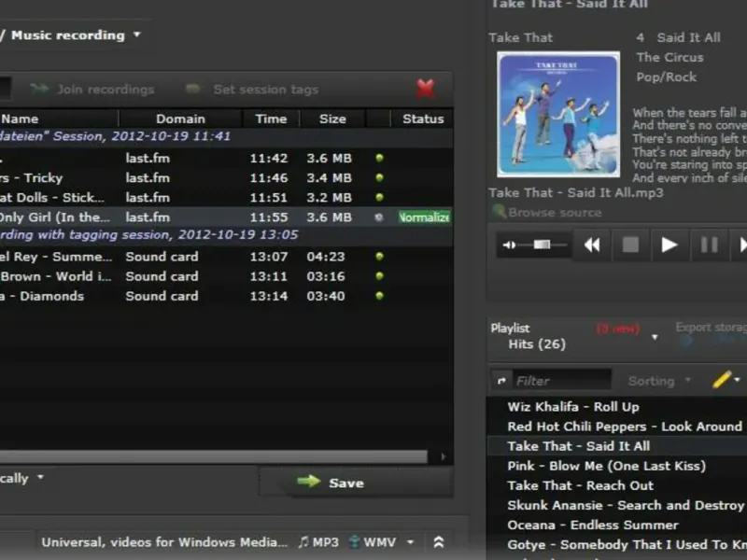Select the Dolls - Stick... recording row
This screenshot has width=747, height=560.
(226, 197)
